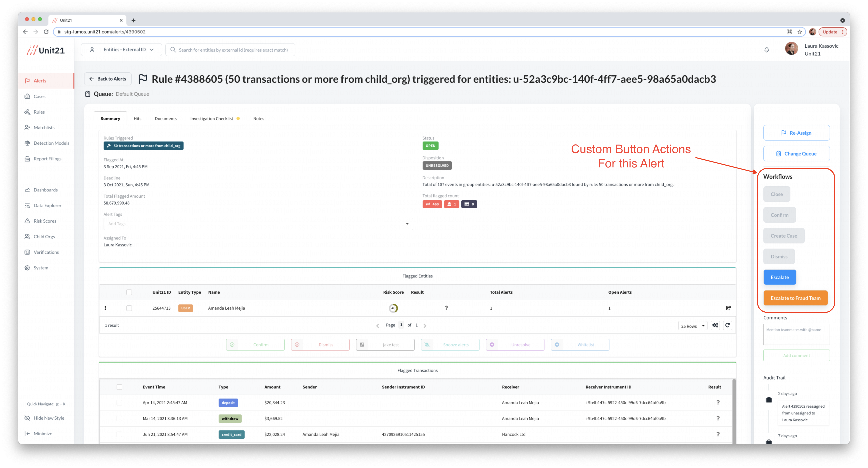Refresh the Flagged Entities table
Image resolution: width=868 pixels, height=468 pixels.
[x=728, y=325]
